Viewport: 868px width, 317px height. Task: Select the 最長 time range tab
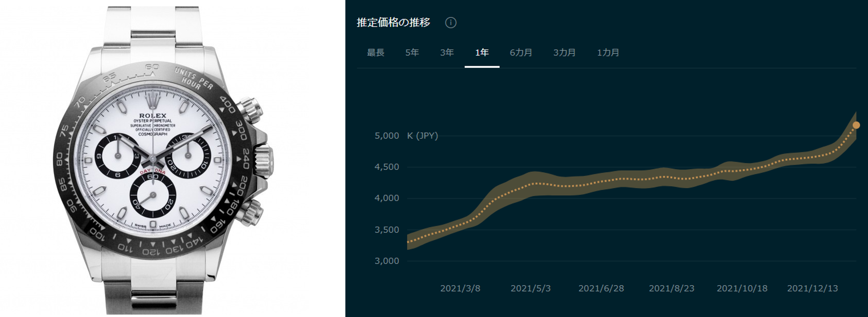pyautogui.click(x=375, y=53)
